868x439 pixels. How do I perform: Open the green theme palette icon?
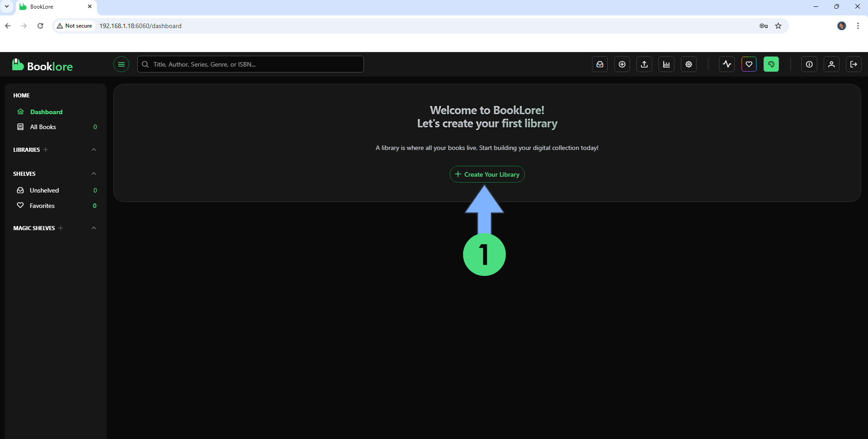(x=771, y=64)
